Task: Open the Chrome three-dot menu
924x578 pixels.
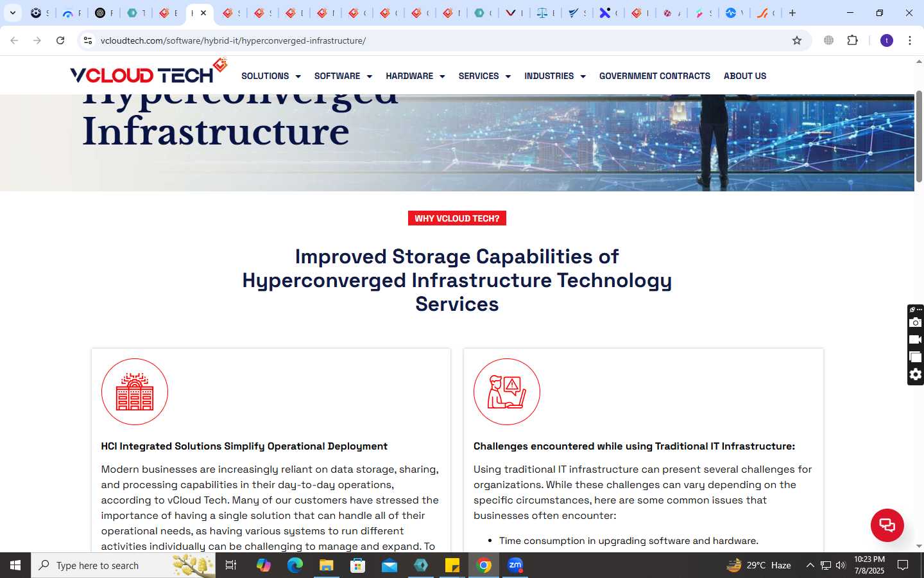Action: tap(910, 40)
